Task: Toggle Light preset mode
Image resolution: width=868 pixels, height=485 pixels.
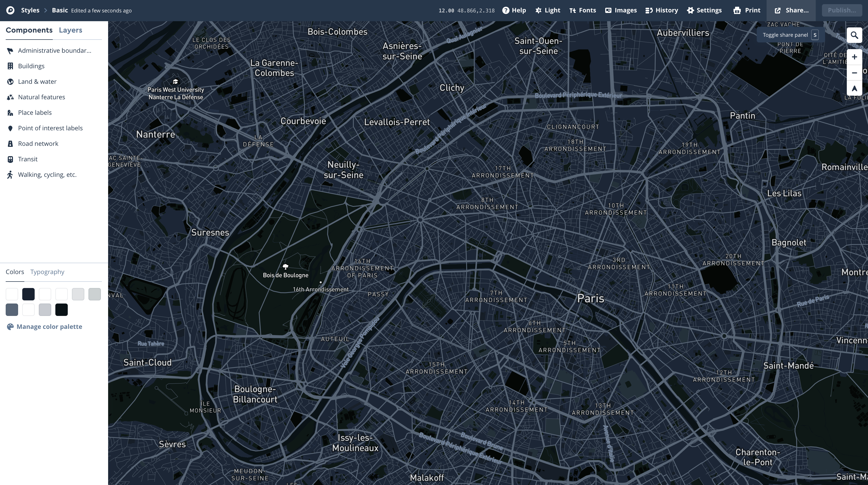Action: [548, 10]
